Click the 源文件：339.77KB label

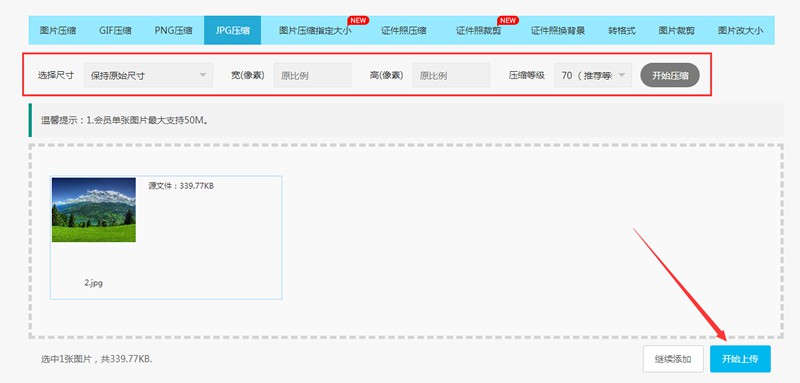click(x=181, y=186)
